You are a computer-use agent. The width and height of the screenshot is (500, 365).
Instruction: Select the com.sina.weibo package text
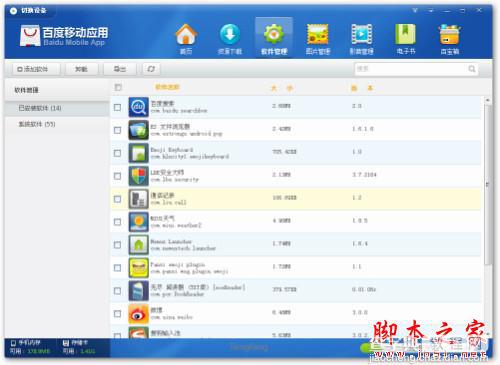pyautogui.click(x=172, y=317)
